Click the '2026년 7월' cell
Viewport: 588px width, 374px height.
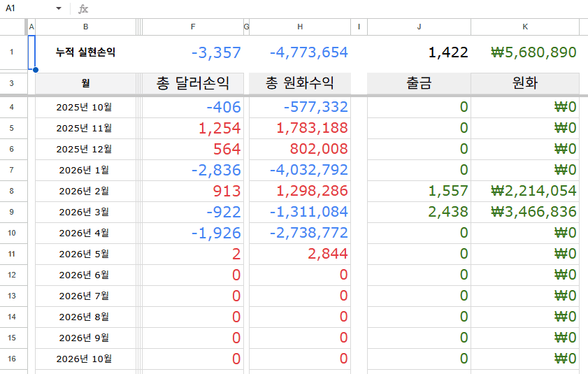tap(85, 296)
